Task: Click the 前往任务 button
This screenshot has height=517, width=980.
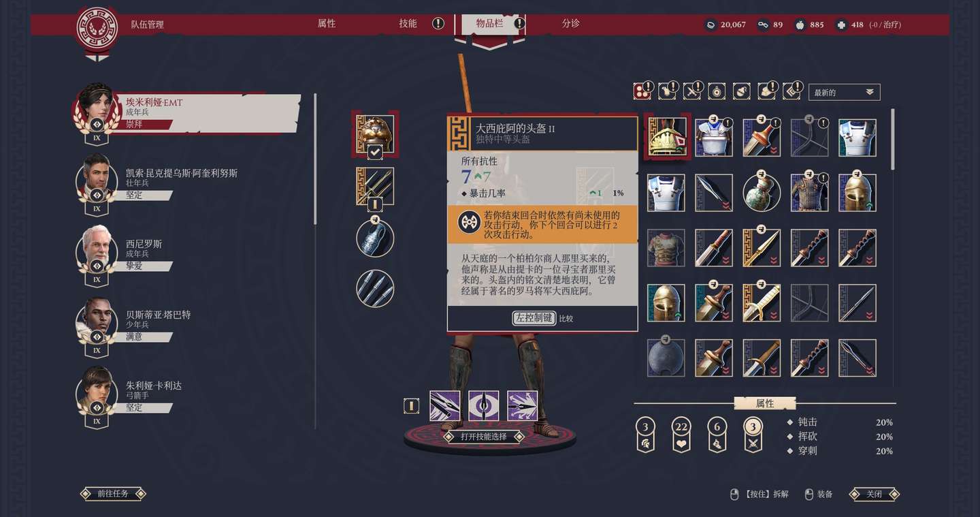Action: click(x=113, y=493)
